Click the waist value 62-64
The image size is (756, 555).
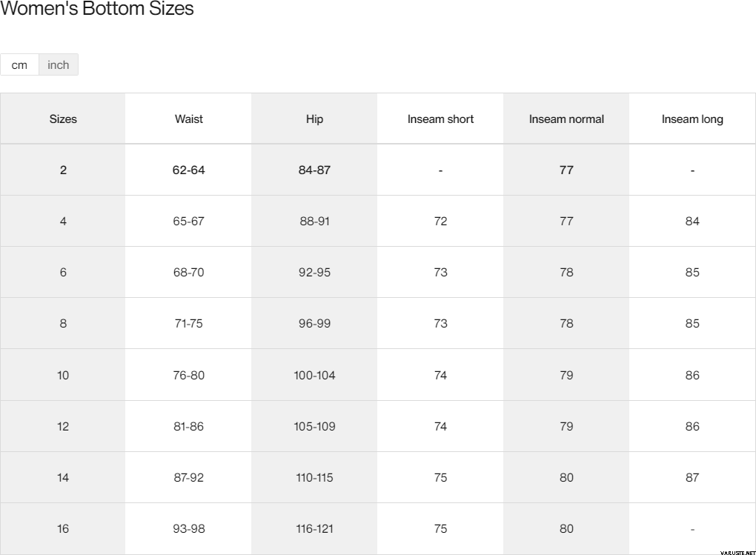click(189, 170)
